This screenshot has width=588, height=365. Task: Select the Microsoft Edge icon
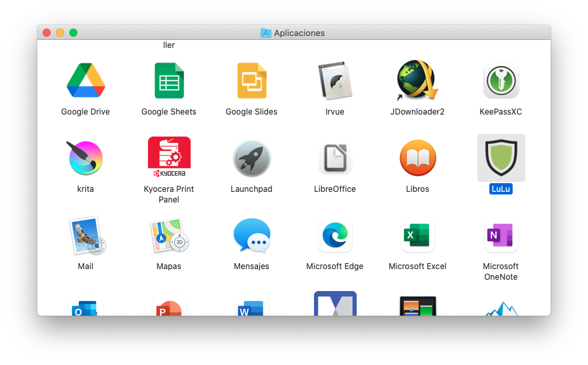pos(335,235)
